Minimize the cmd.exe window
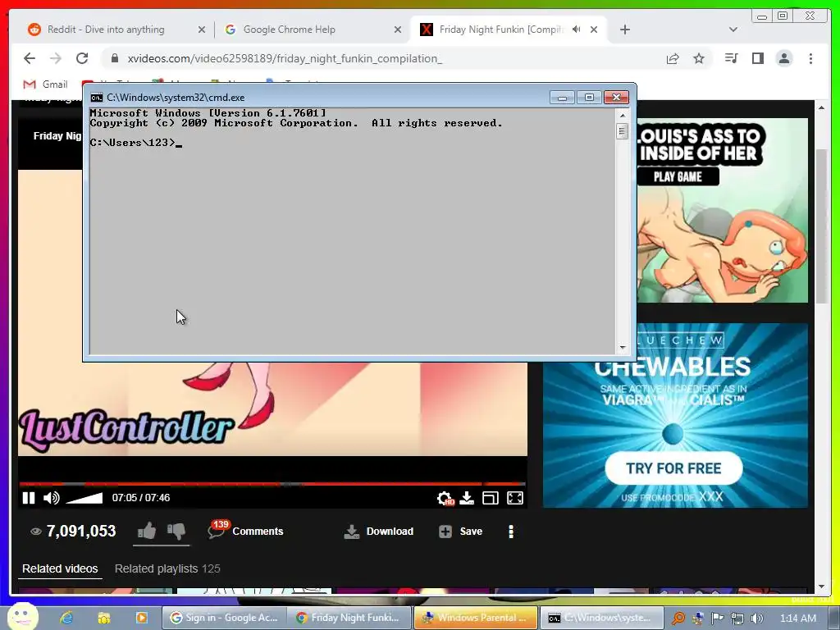 click(x=562, y=98)
